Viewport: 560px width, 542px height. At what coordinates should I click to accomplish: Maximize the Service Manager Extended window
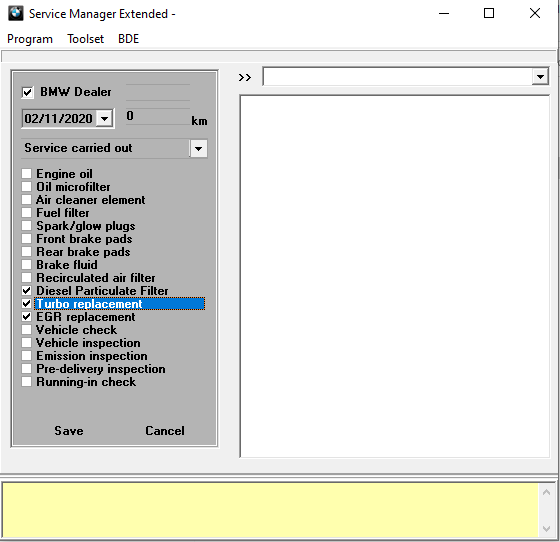point(489,14)
